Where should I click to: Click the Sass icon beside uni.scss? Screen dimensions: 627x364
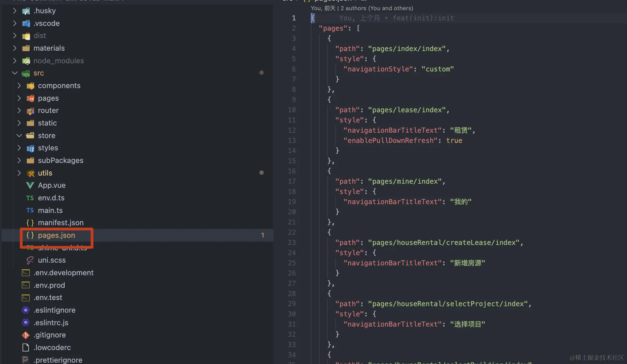pos(30,260)
